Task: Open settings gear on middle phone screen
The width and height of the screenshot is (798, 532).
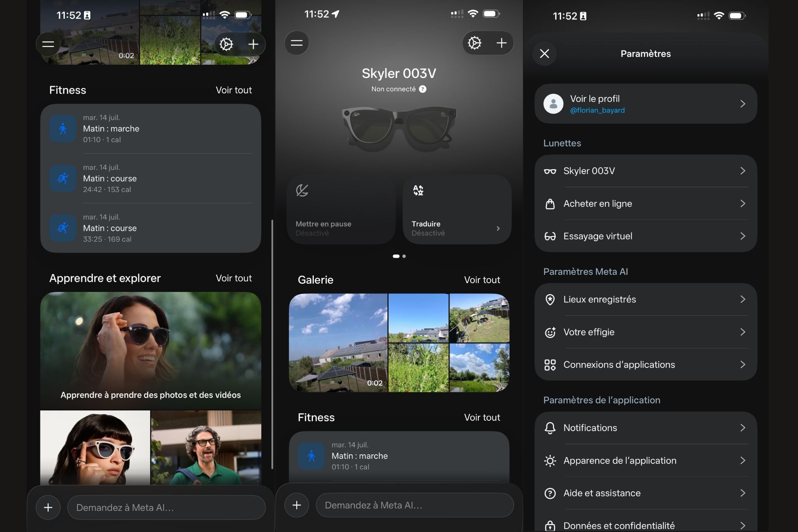Action: click(475, 43)
